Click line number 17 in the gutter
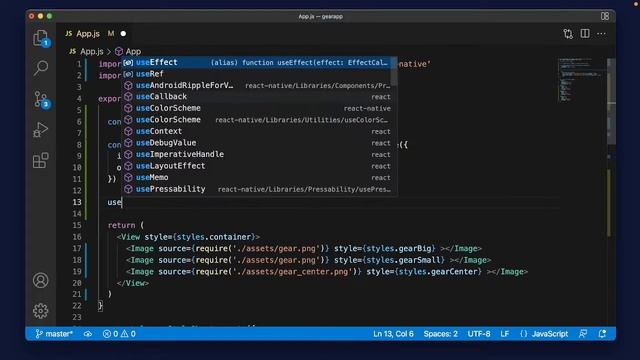The width and height of the screenshot is (640, 360). (77, 248)
